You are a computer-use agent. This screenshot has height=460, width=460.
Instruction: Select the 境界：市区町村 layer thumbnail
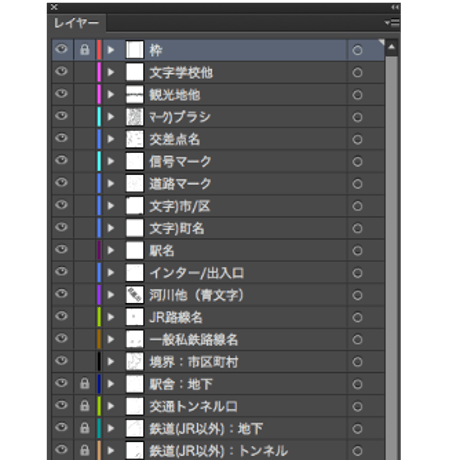point(135,362)
